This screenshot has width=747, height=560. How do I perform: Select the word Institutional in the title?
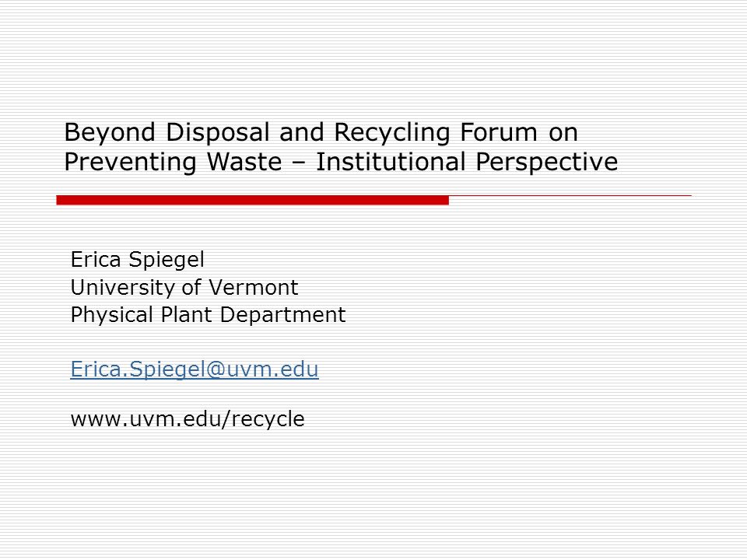coord(391,162)
